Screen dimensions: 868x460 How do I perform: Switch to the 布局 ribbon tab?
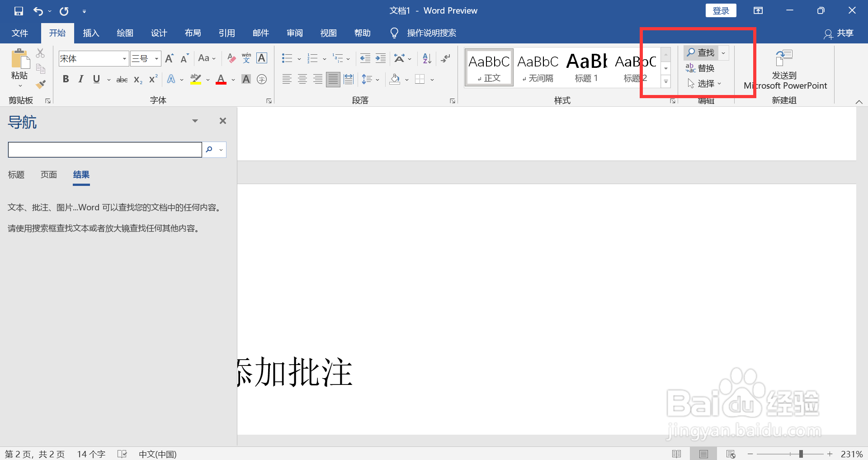click(193, 33)
